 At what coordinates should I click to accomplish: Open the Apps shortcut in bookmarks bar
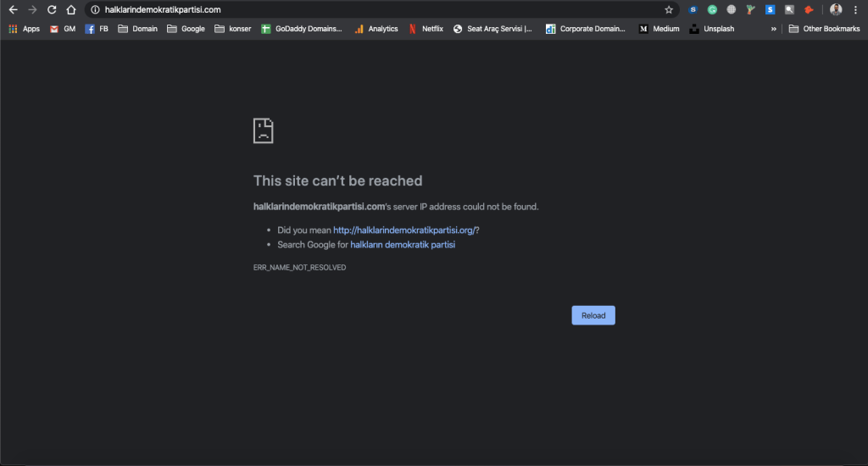24,29
